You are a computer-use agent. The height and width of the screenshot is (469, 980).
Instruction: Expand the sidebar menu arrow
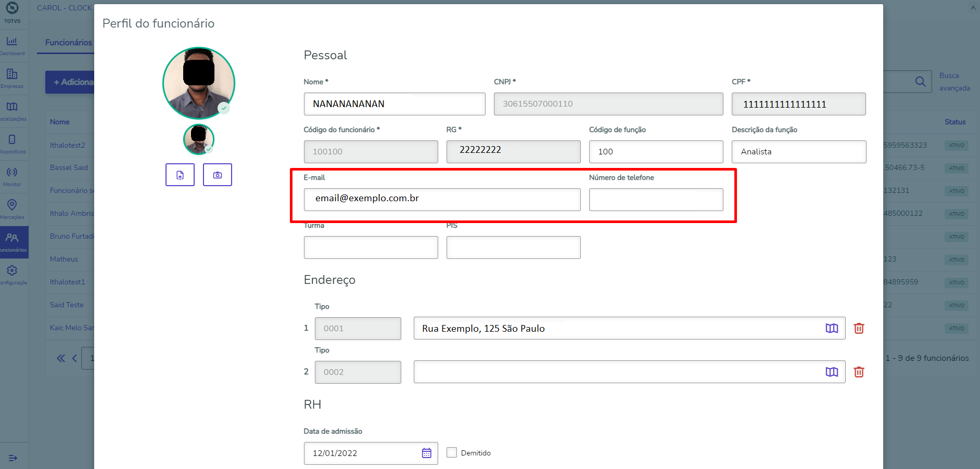tap(13, 458)
